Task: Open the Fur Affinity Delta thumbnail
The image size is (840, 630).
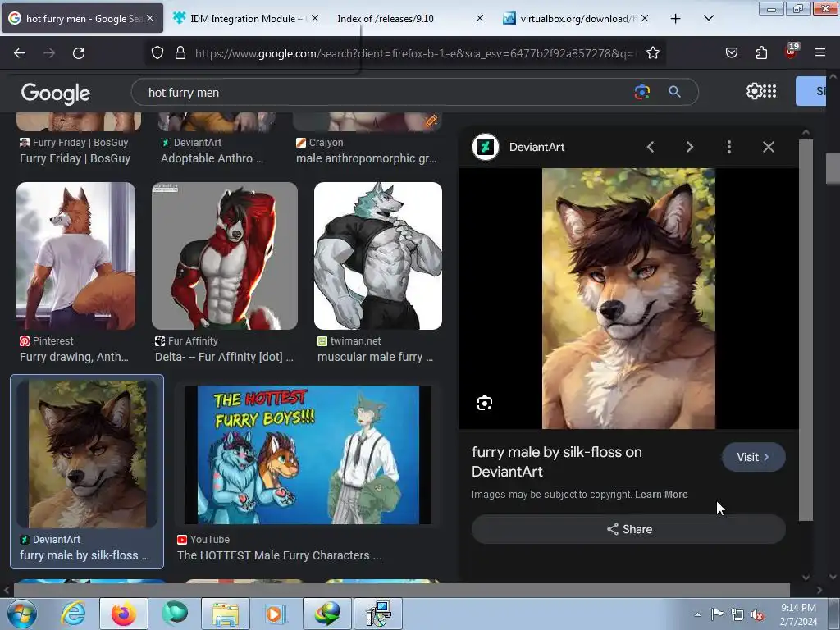Action: pos(225,256)
